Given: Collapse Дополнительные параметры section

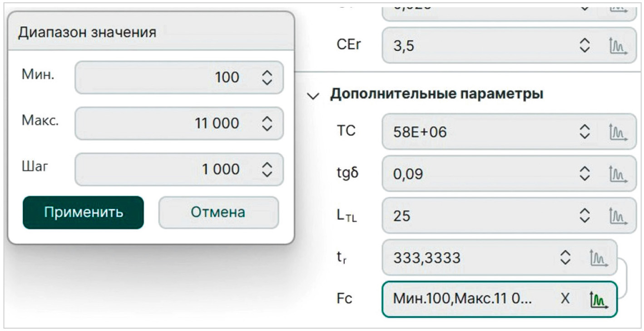Looking at the screenshot, I should tap(312, 95).
